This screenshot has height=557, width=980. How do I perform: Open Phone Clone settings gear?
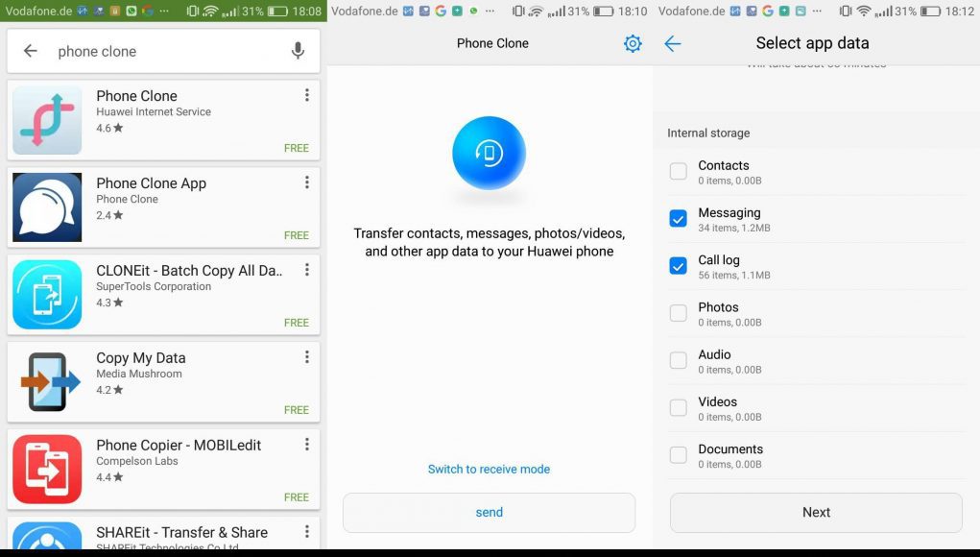pos(633,43)
